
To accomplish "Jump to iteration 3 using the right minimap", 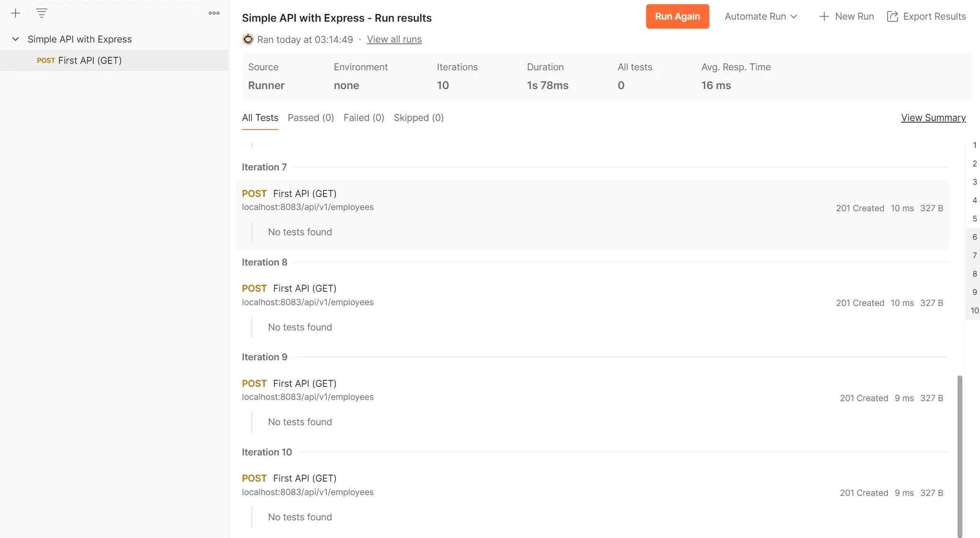I will coord(974,182).
